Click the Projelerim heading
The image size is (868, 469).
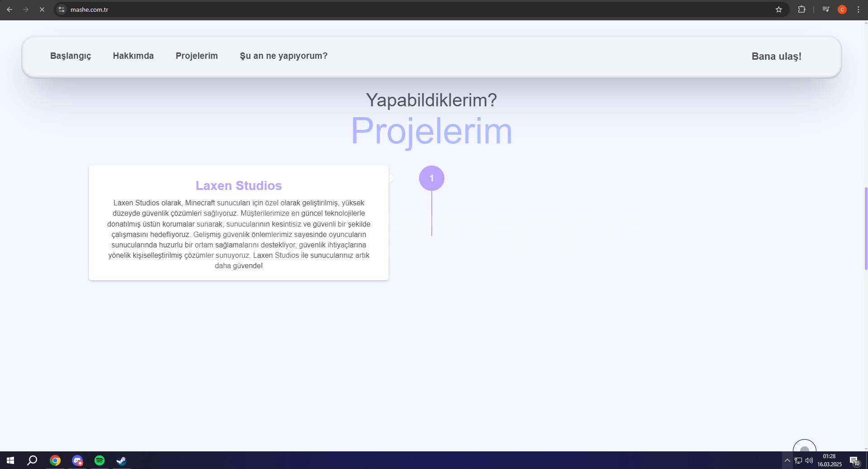(x=432, y=131)
